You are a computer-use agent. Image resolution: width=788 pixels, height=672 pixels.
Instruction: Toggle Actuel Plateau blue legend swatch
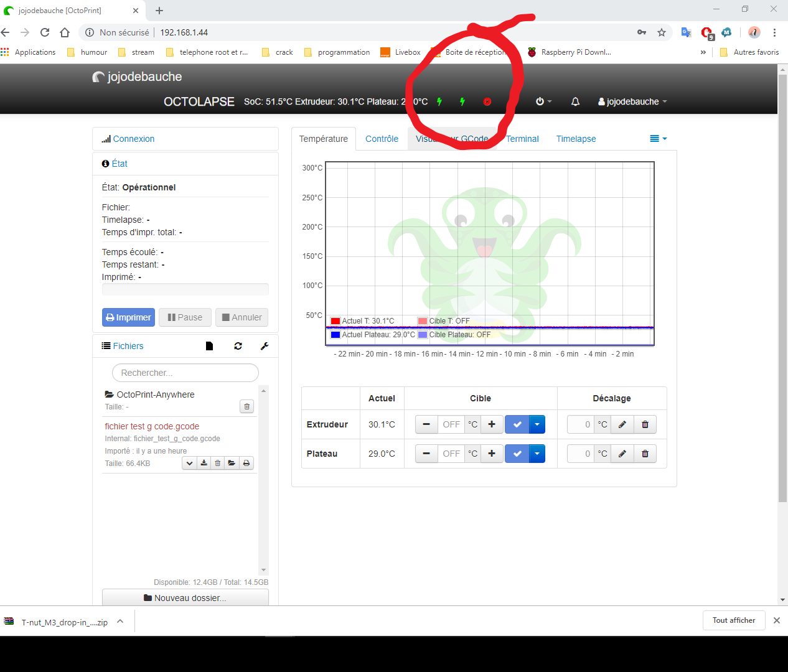[x=335, y=335]
